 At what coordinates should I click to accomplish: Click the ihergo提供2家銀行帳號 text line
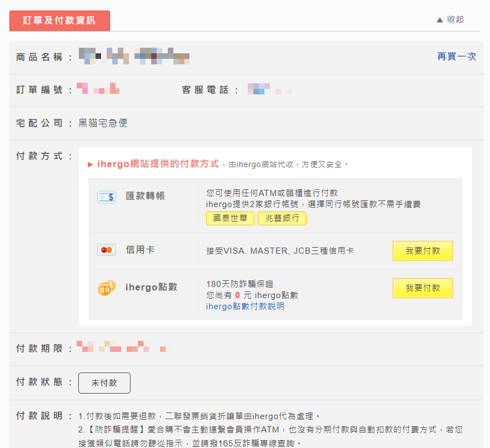[313, 204]
